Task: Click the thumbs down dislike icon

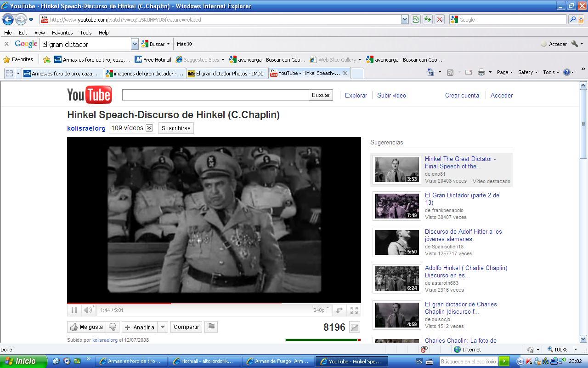Action: [113, 327]
